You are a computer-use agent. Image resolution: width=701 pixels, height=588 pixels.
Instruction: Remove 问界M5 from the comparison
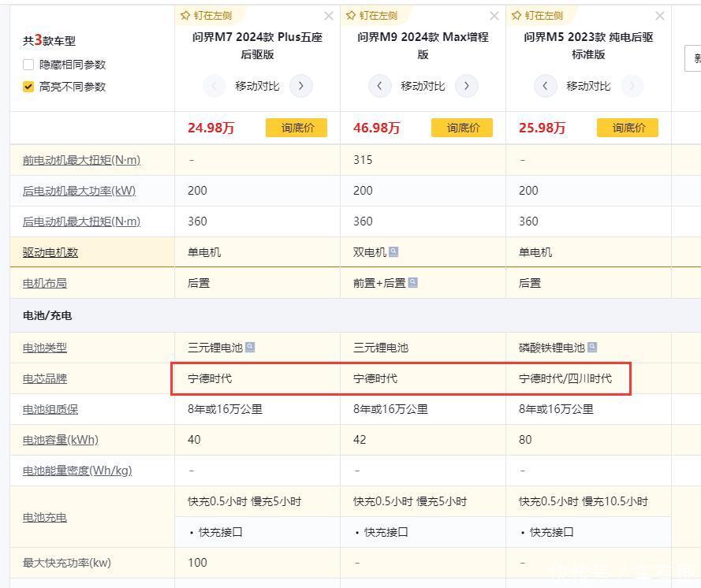[660, 16]
